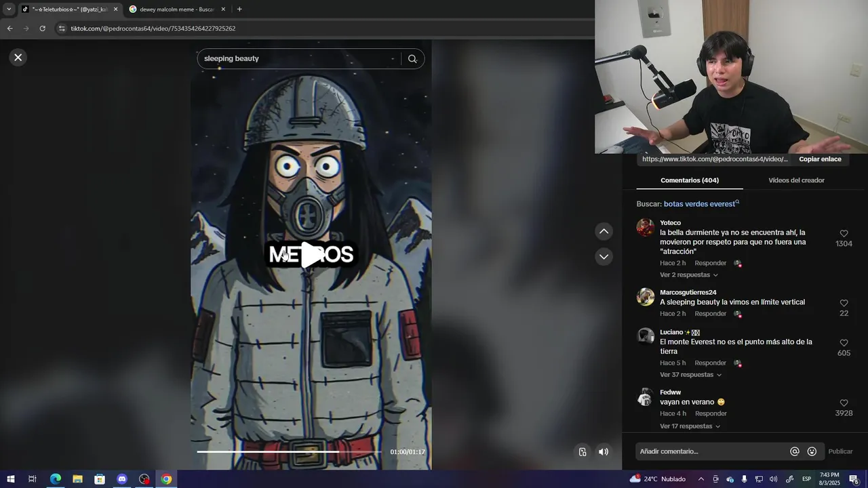Open Microsoft Edge from taskbar
Image resolution: width=868 pixels, height=488 pixels.
pyautogui.click(x=55, y=479)
